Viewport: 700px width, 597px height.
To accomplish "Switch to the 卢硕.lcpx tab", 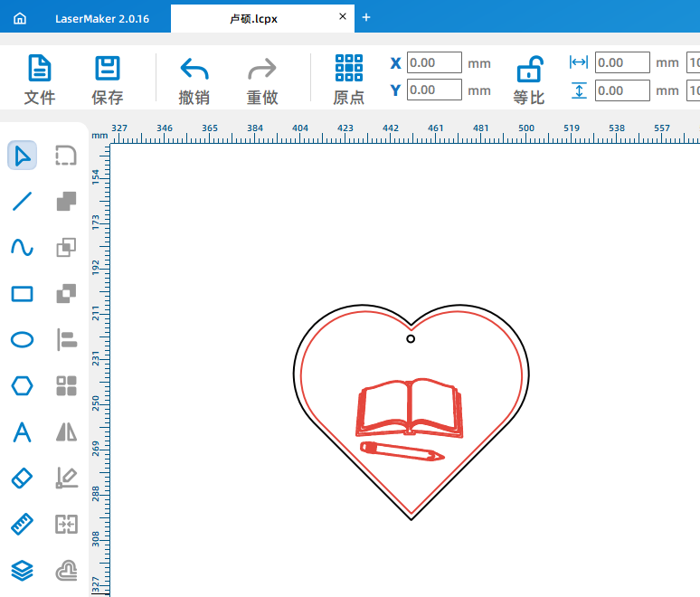I will (253, 17).
